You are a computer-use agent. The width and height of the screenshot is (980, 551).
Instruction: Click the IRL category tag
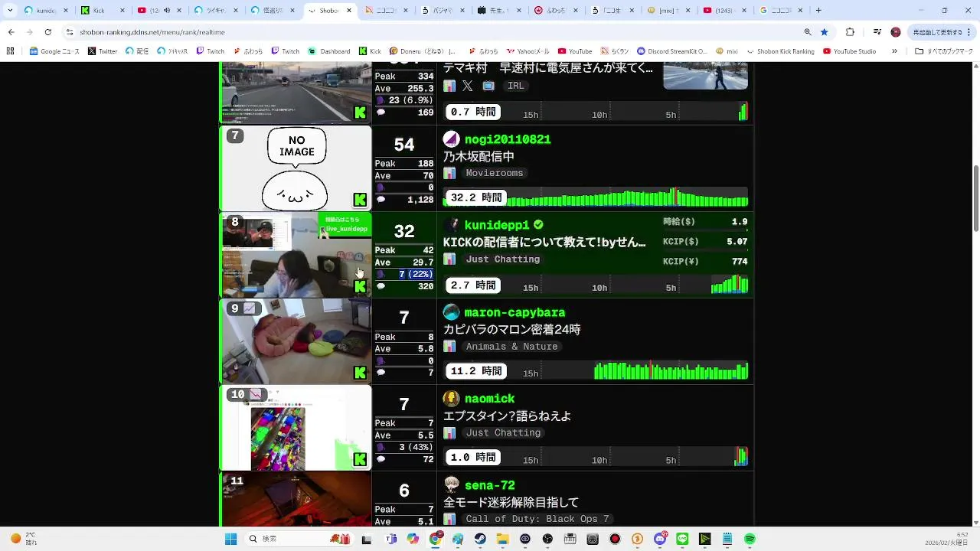(516, 86)
